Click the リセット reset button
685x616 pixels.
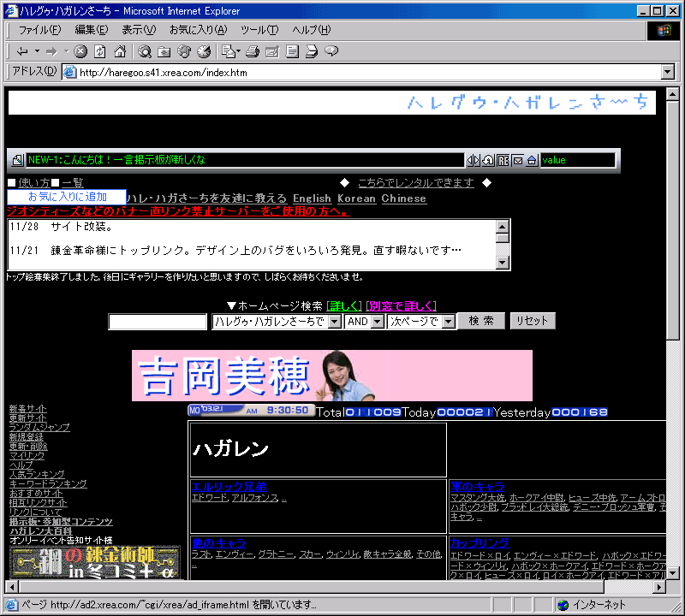[x=532, y=321]
